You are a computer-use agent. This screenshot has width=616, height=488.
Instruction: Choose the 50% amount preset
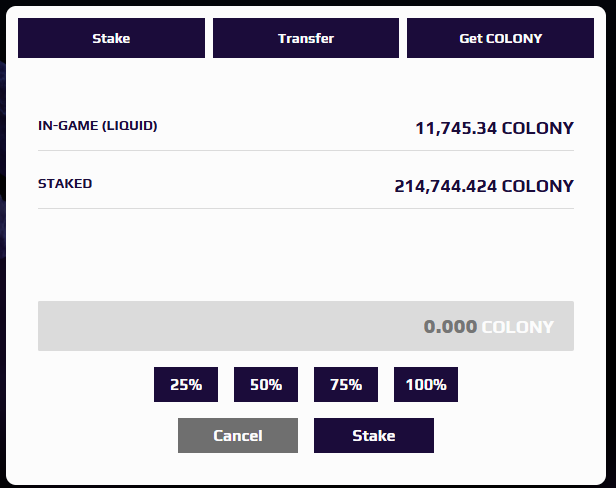pyautogui.click(x=266, y=384)
